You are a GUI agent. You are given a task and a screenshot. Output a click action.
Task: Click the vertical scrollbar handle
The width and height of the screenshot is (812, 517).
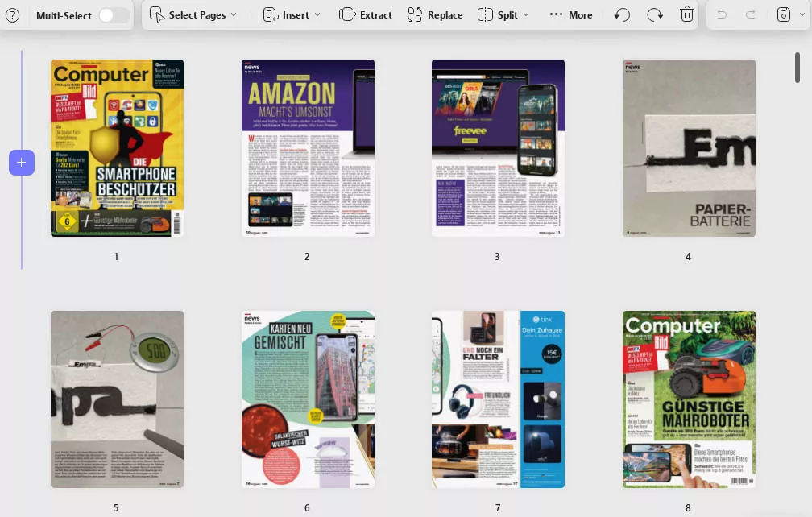(797, 68)
